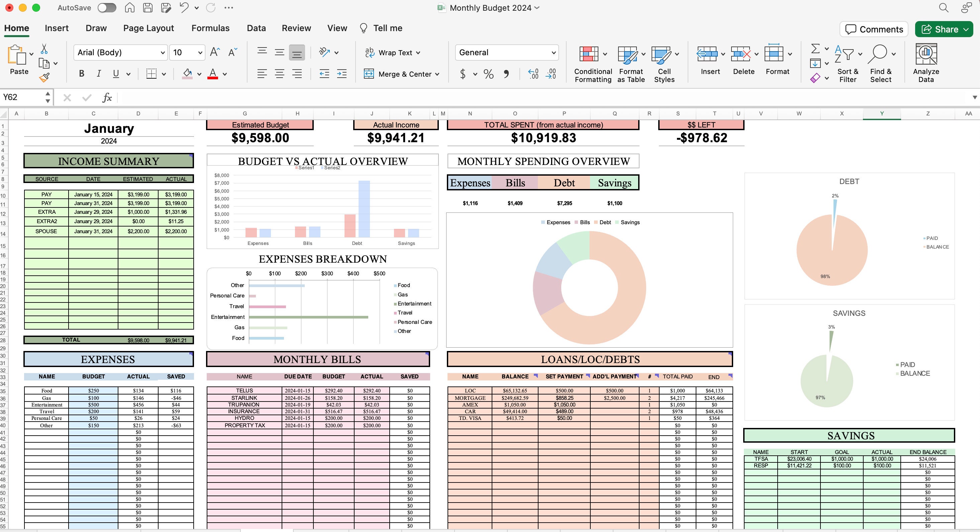Apply percent style formatting
Screen dimensions: 980x532
point(488,74)
